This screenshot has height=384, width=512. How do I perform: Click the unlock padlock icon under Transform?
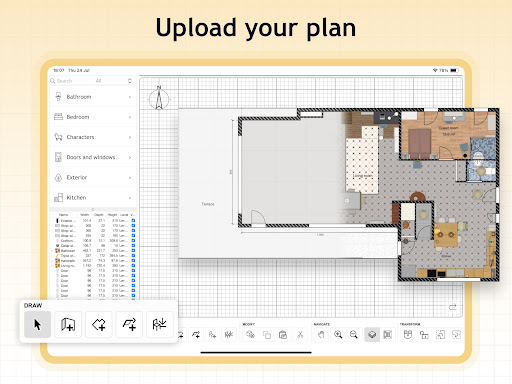[x=424, y=334]
